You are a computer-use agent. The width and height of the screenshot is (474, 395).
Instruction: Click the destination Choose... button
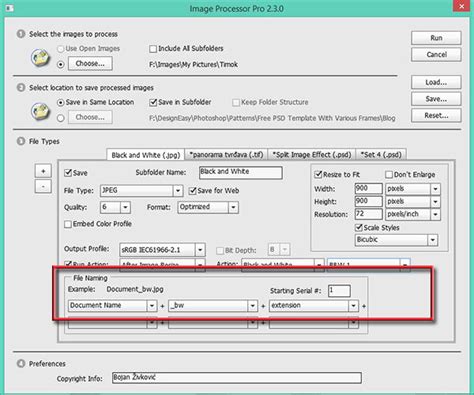pos(90,117)
